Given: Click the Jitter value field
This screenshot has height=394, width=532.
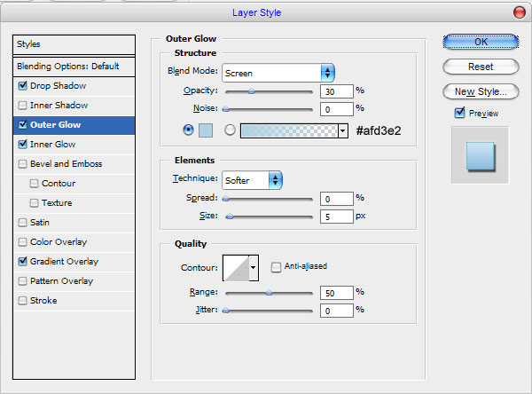Looking at the screenshot, I should (337, 311).
